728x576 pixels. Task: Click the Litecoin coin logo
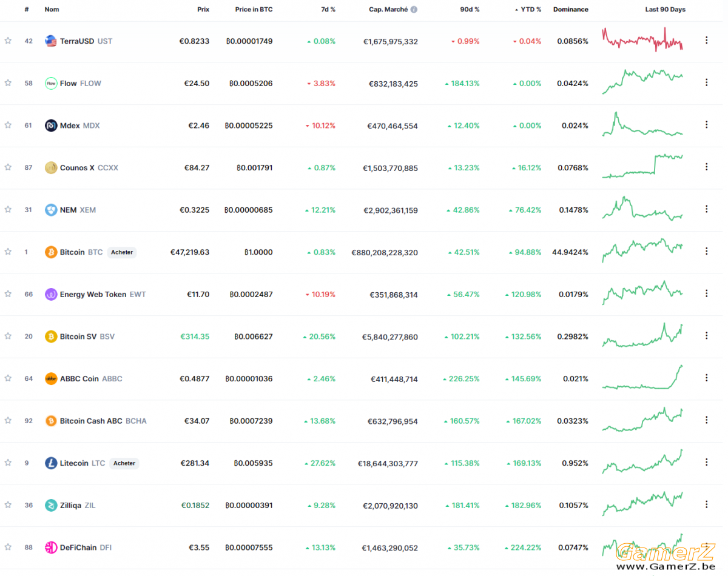51,463
